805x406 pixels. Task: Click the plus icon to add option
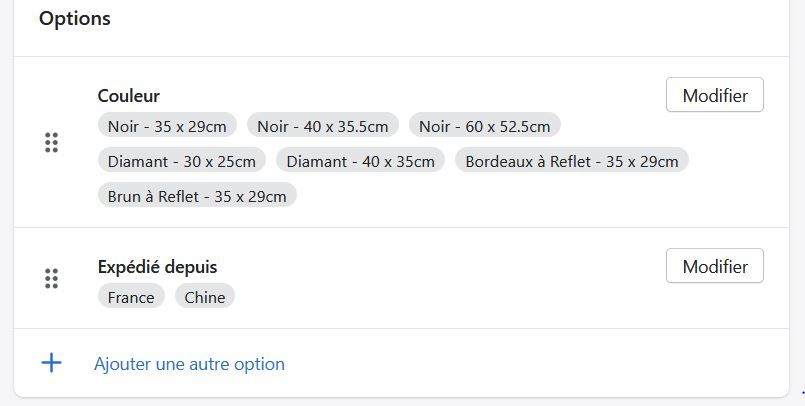pos(51,363)
